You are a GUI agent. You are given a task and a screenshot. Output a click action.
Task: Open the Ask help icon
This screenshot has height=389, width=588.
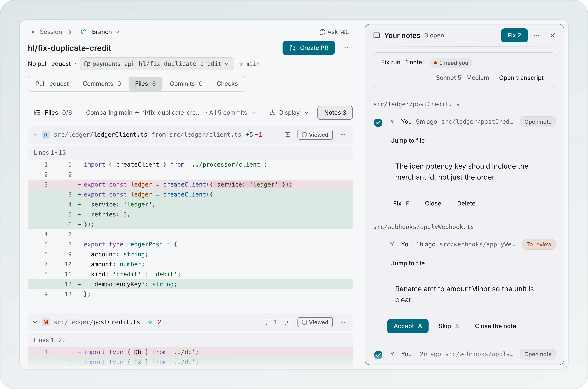[x=322, y=32]
